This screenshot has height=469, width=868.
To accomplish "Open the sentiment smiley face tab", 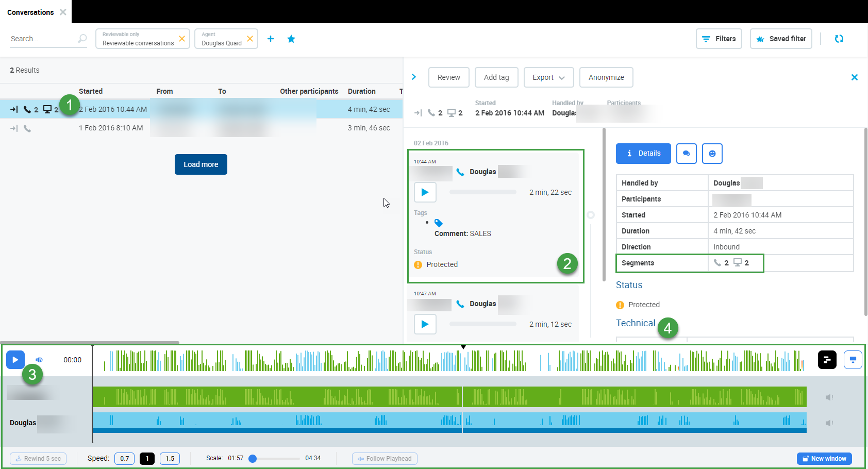I will click(x=712, y=154).
